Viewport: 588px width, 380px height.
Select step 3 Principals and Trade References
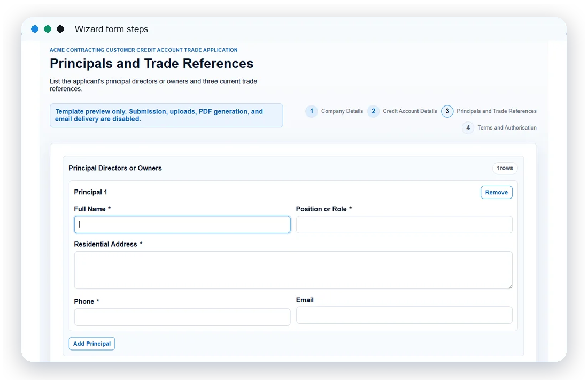(x=489, y=111)
